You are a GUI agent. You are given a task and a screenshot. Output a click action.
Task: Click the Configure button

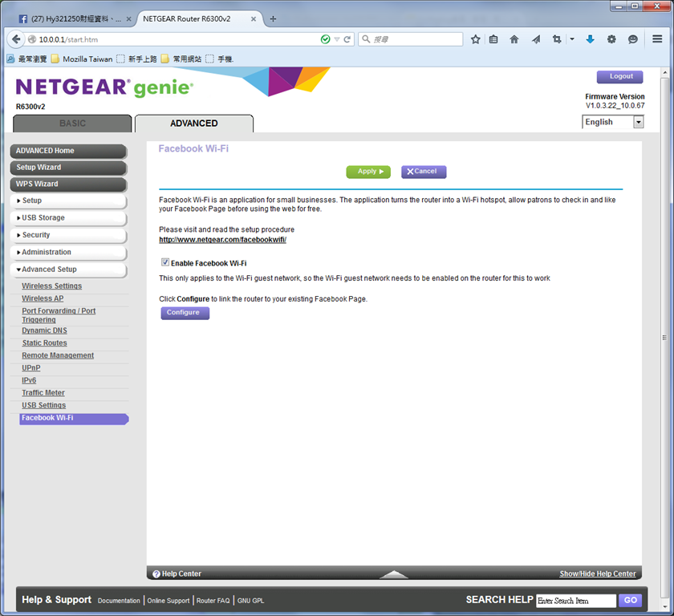coord(185,313)
